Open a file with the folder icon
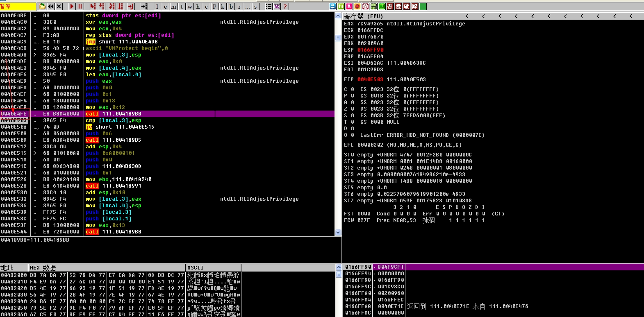 (42, 7)
